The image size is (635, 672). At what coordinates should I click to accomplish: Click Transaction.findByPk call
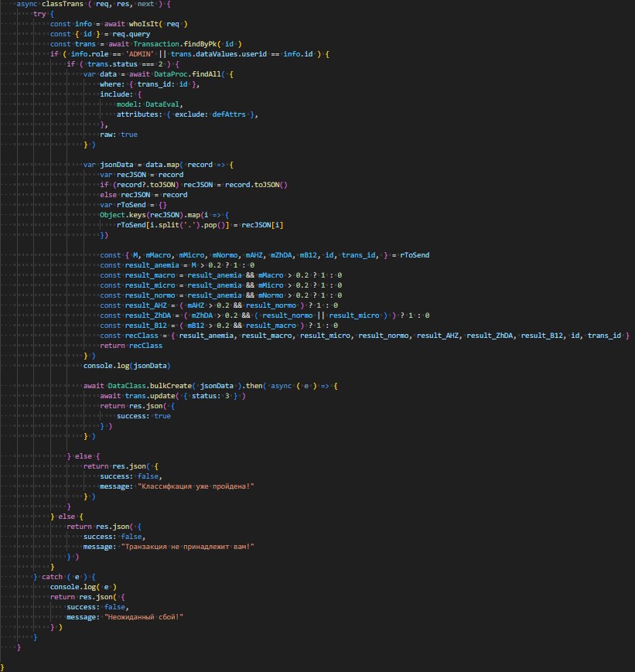176,44
